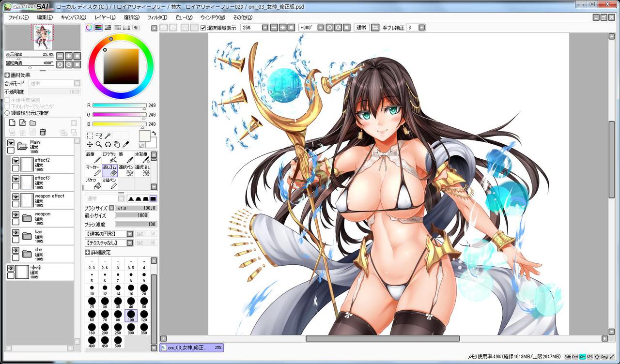Select the 2値ペン binary pen tool

(109, 183)
